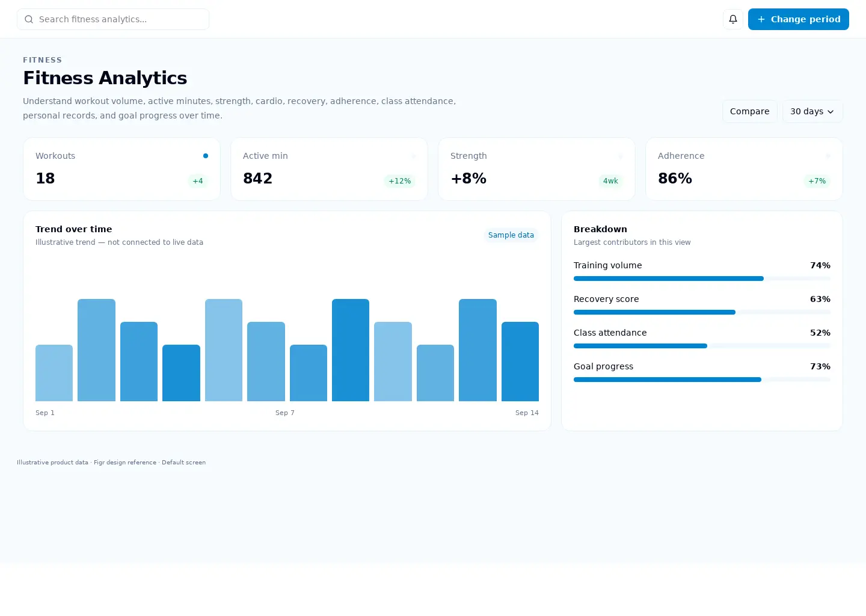Image resolution: width=866 pixels, height=616 pixels.
Task: Open the Strength metric card
Action: tap(536, 169)
